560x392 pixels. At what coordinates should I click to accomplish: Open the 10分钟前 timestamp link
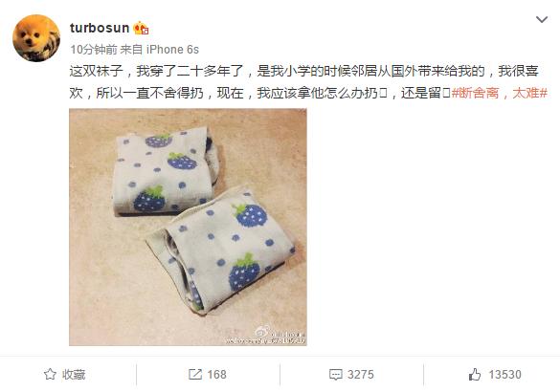tap(94, 49)
